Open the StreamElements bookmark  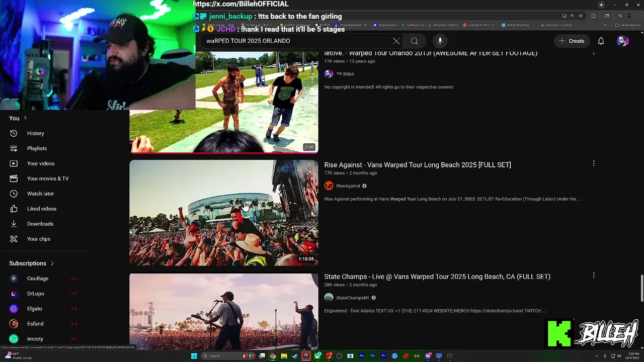[x=352, y=25]
